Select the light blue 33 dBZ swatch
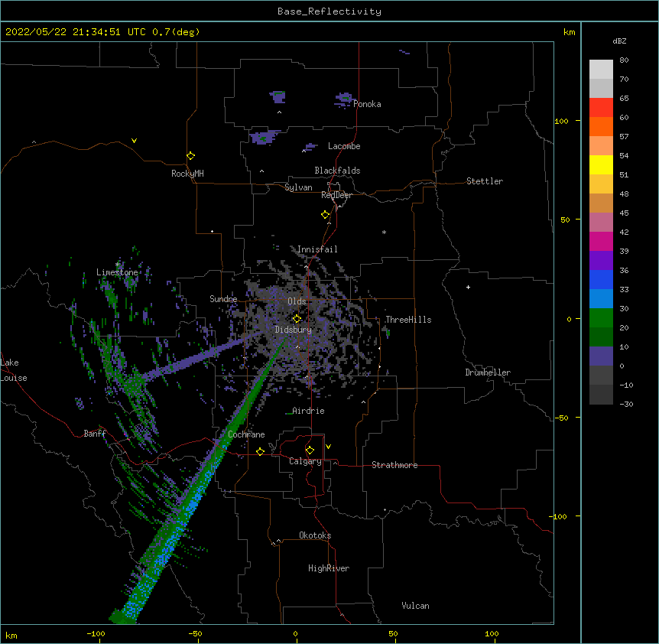 [x=601, y=298]
